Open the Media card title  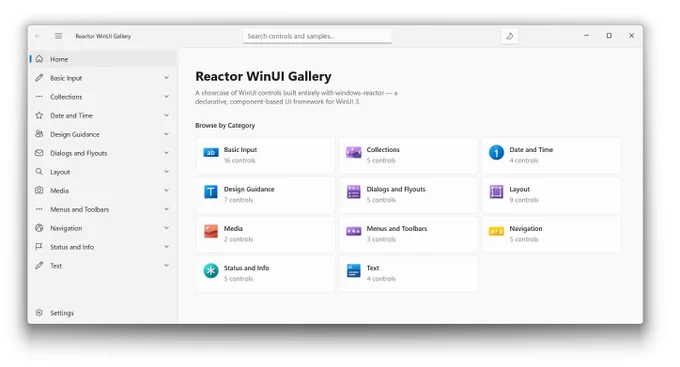coord(233,229)
